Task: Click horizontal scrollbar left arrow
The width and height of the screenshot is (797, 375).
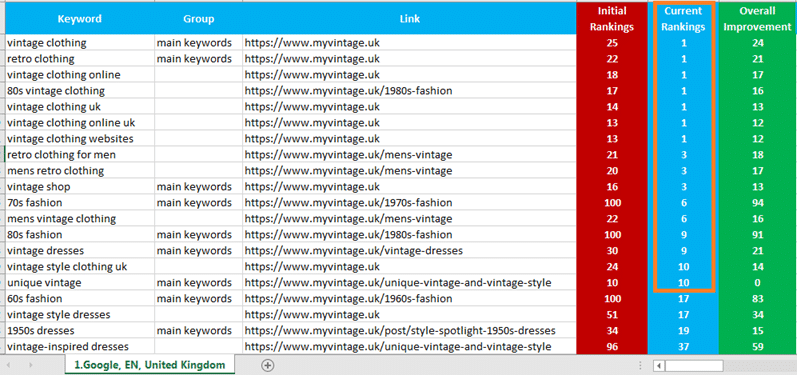Action: 659,365
